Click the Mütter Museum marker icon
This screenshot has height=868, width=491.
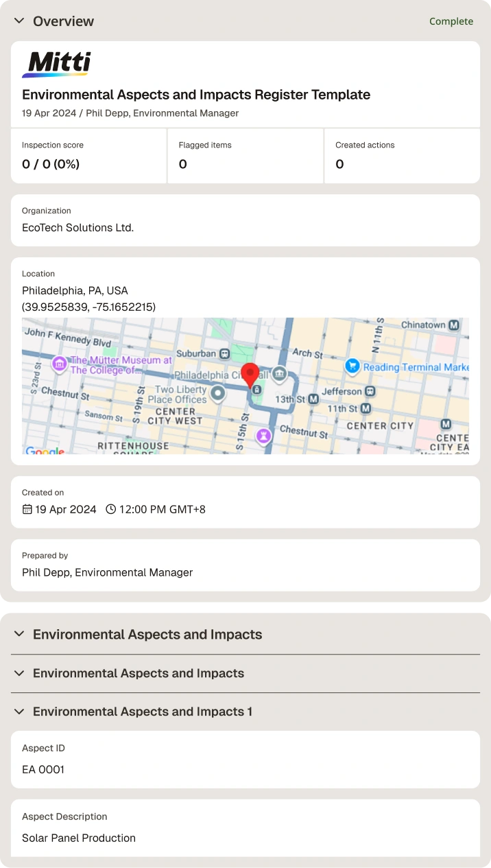(x=59, y=363)
